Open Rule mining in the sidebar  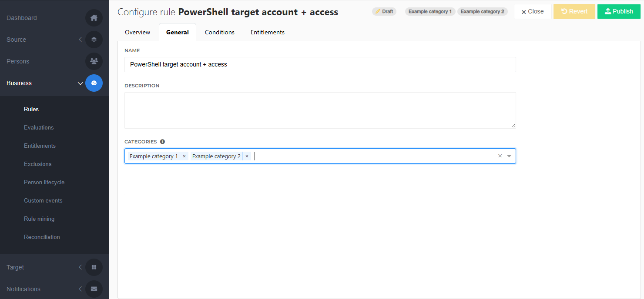tap(39, 219)
